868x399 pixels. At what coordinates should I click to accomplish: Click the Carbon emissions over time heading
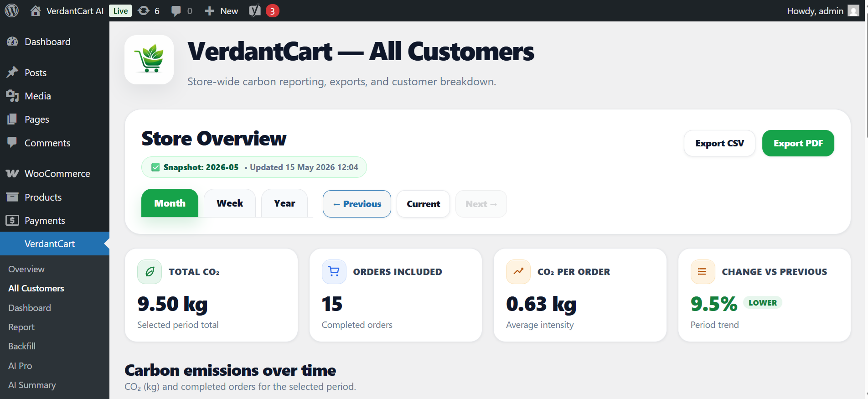tap(230, 370)
